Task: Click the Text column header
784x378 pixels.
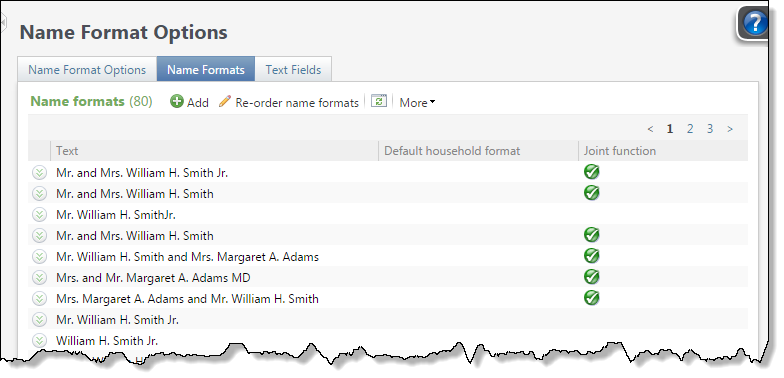Action: click(214, 150)
